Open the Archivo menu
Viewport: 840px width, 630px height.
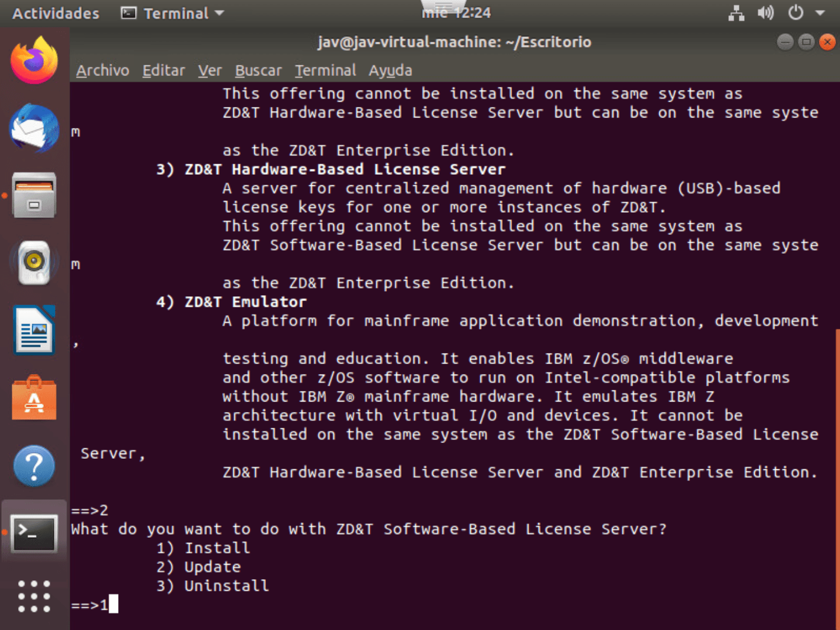[x=102, y=71]
